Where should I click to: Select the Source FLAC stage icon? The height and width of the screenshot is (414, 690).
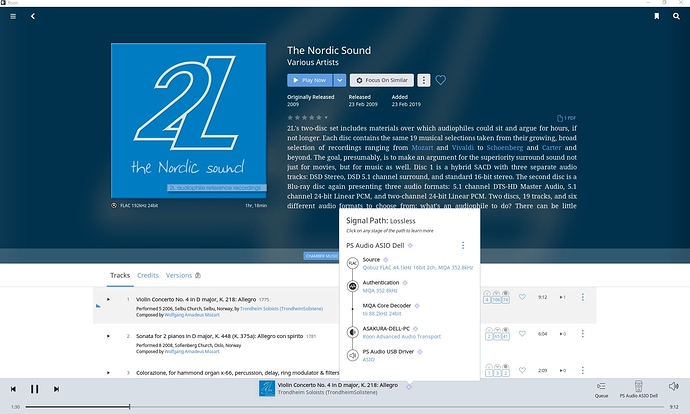352,263
